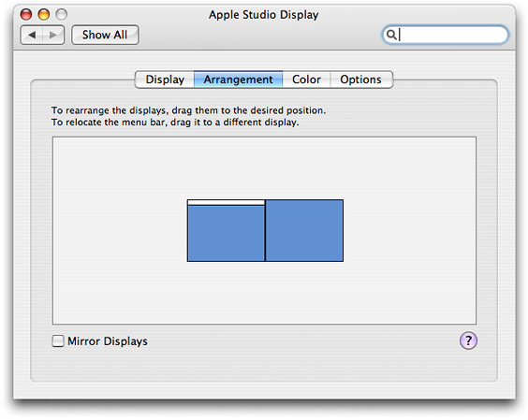Select the Arrangement tab
Screen dimensions: 528x420
click(238, 80)
